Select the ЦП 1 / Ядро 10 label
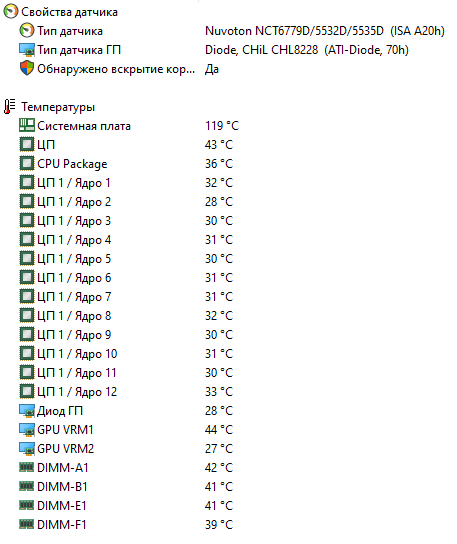The image size is (457, 544). 77,354
